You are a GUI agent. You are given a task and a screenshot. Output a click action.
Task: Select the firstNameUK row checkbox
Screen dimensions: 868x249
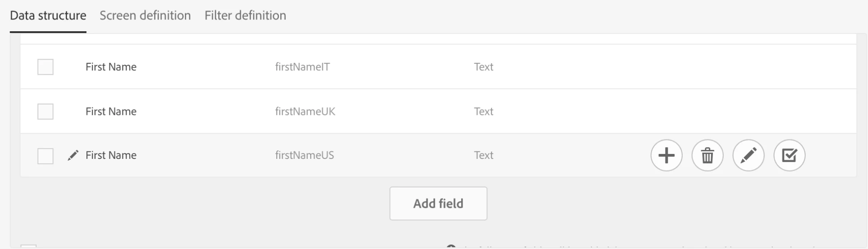[x=45, y=111]
